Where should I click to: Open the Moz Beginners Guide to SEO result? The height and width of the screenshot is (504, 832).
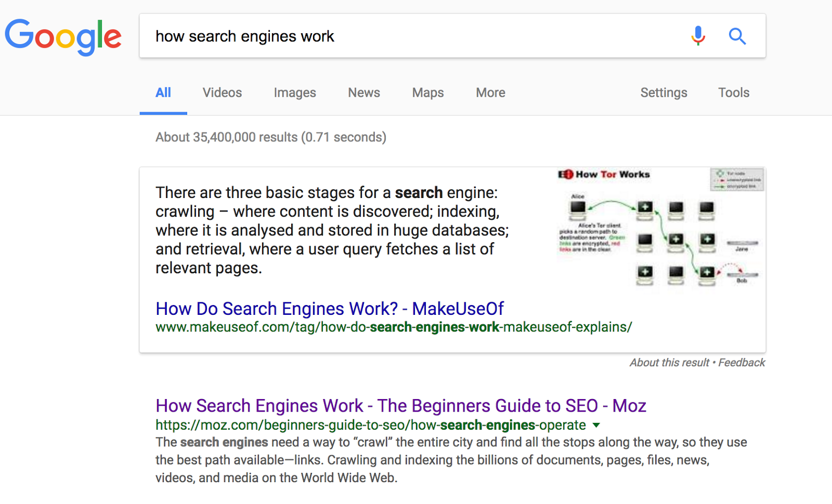click(x=400, y=405)
